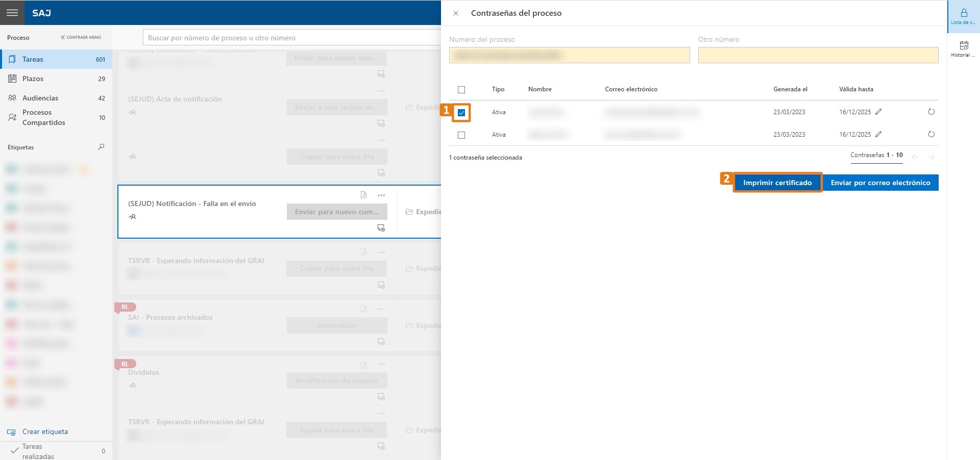
Task: Click Enviar para nuevo cum... on selected task
Action: 337,212
